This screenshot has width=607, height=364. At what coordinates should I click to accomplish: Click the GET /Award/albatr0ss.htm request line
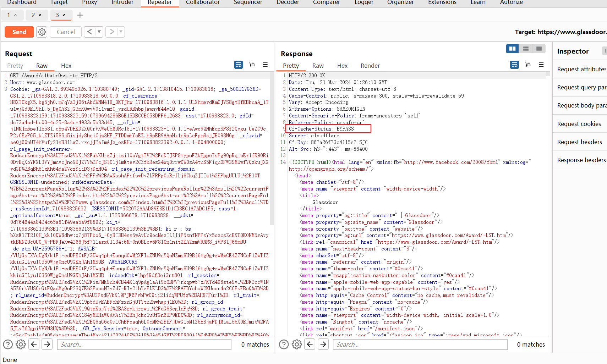54,76
